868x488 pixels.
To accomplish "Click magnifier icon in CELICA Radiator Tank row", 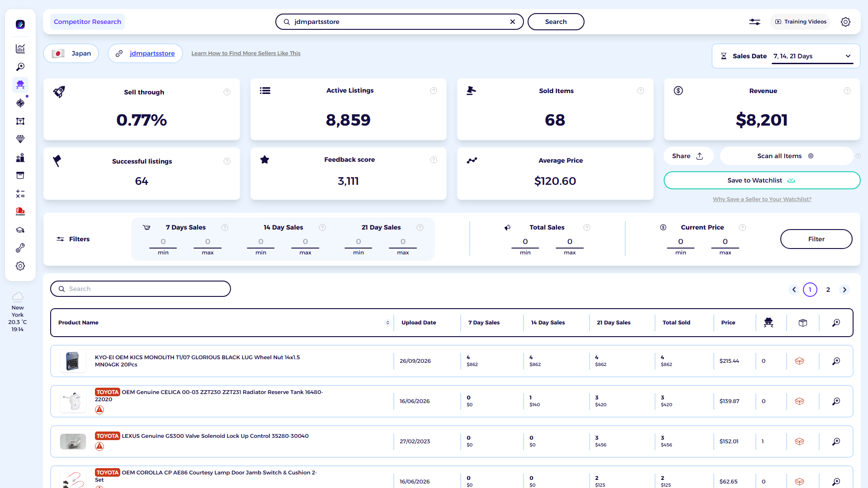I will point(836,401).
